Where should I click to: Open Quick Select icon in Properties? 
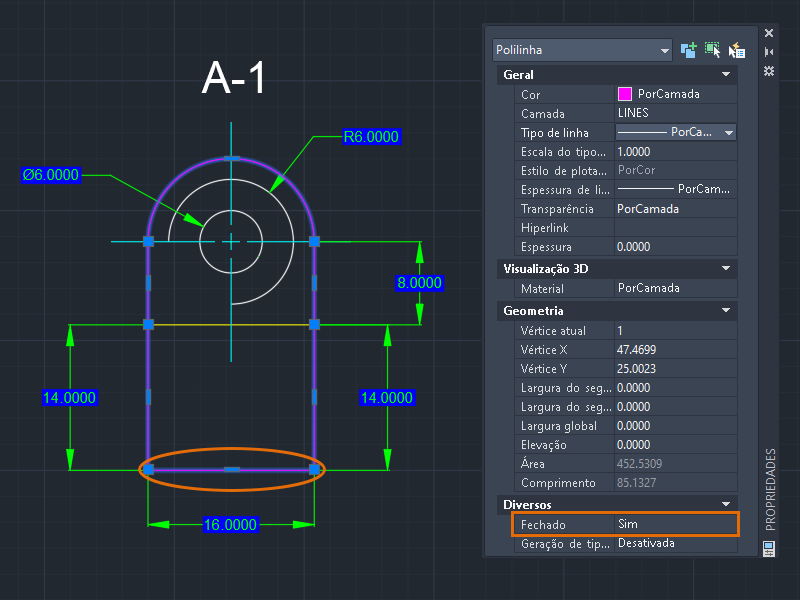[737, 50]
